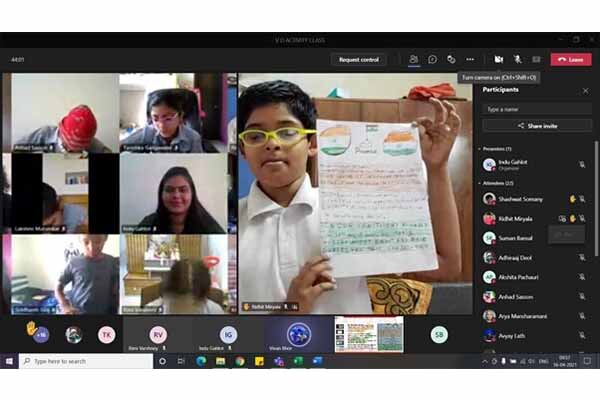The width and height of the screenshot is (600, 400).
Task: Select main video of boy holding poster
Action: click(x=355, y=194)
